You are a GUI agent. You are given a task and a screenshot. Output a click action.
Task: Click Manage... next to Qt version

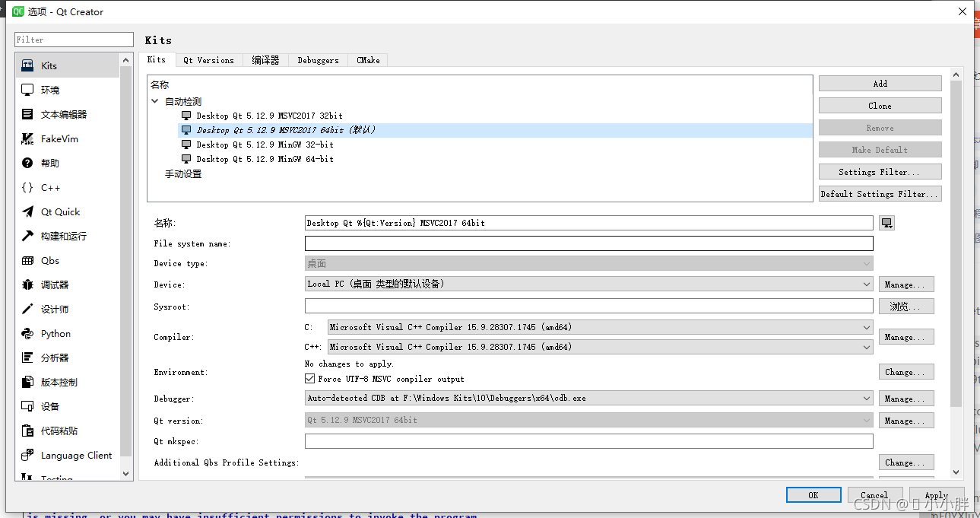pos(906,421)
